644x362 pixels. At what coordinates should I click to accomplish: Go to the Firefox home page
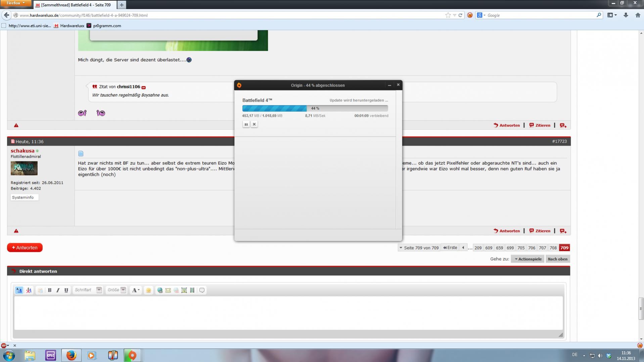pyautogui.click(x=638, y=15)
